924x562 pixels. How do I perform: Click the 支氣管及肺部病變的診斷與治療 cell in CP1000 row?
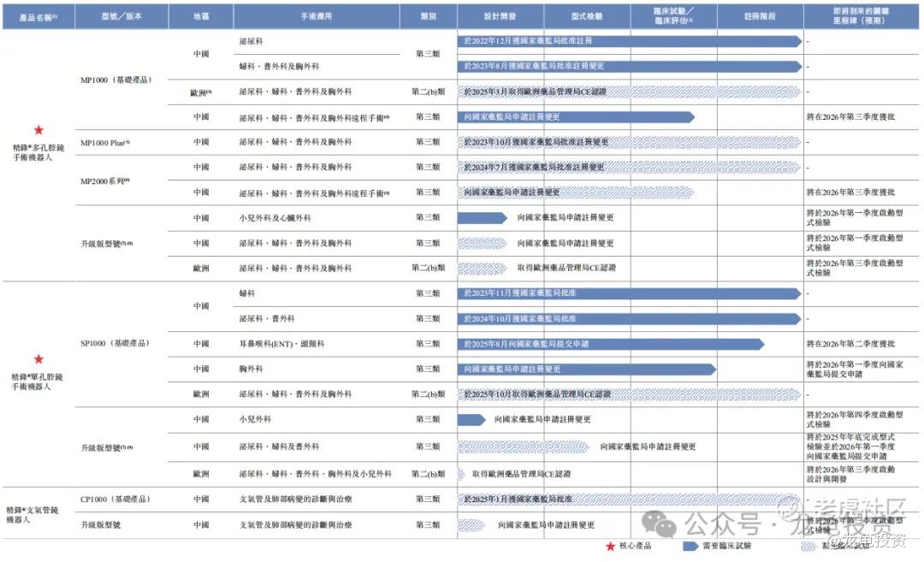coord(295,500)
